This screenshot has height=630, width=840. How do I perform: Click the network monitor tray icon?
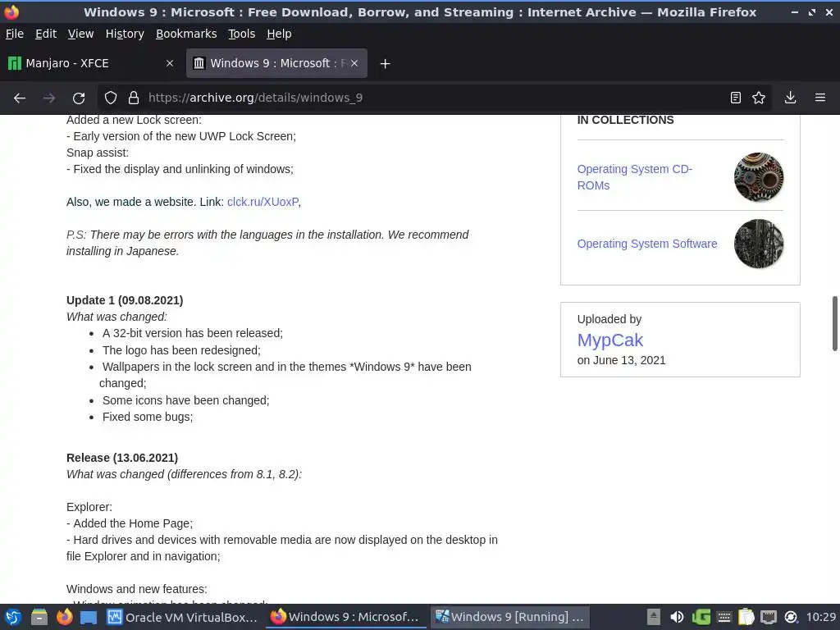(768, 617)
